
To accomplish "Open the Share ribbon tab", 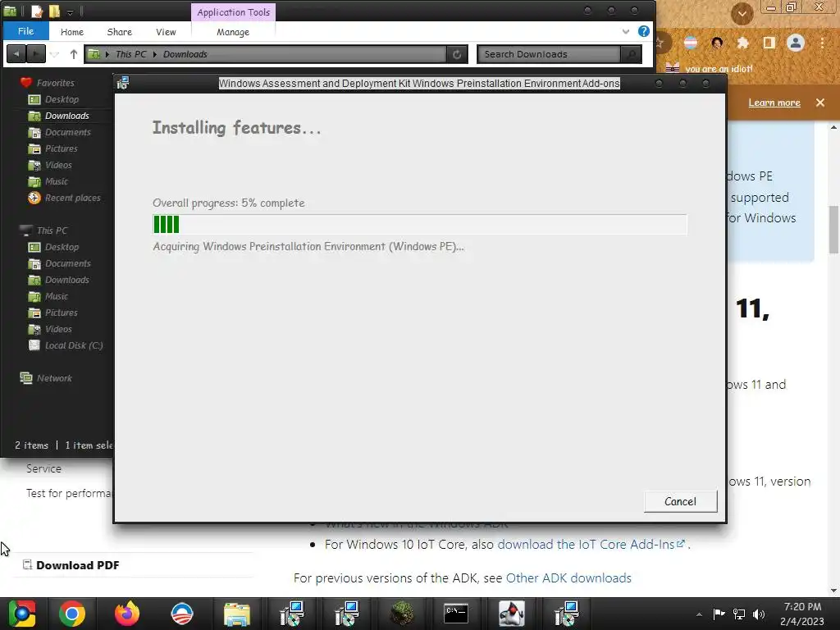I will 120,32.
